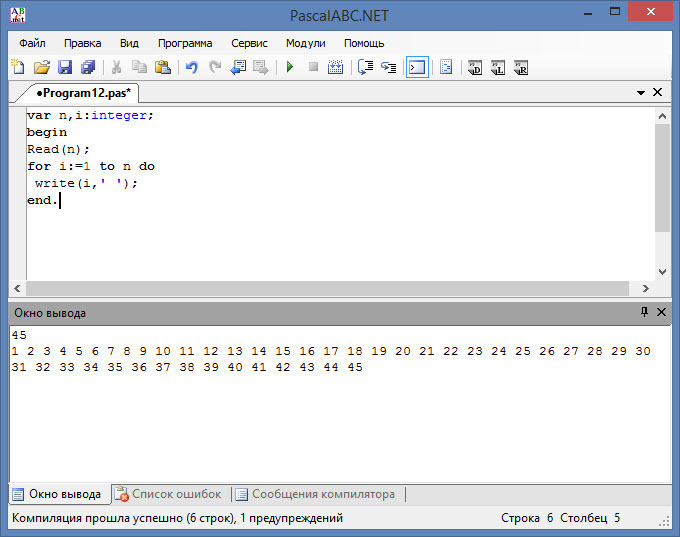Click the L toolbar icon

tap(498, 68)
